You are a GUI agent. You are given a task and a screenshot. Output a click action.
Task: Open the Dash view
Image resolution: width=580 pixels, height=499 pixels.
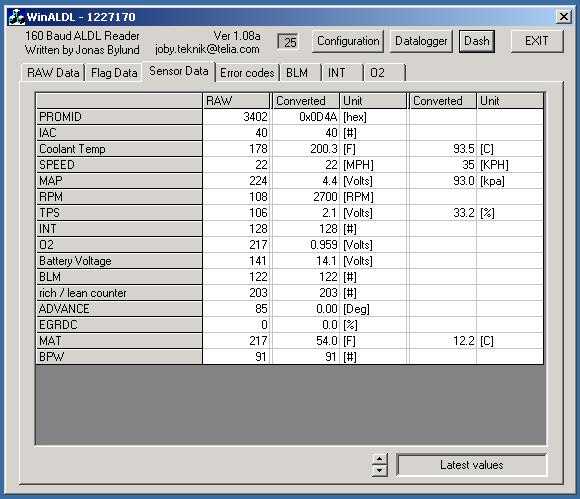coord(477,41)
